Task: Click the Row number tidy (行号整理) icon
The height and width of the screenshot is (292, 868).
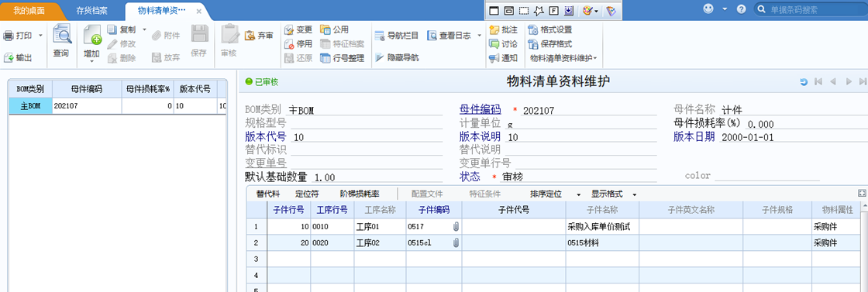Action: pos(325,57)
